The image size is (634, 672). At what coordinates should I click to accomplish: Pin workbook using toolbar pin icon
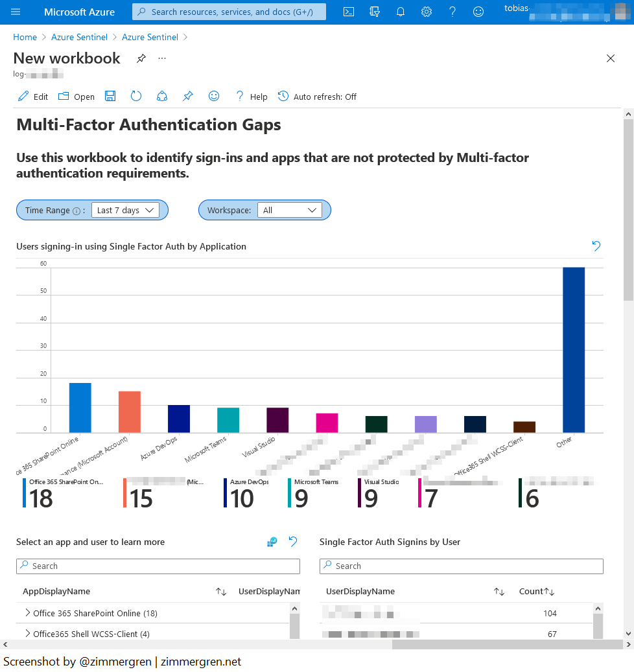tap(187, 97)
